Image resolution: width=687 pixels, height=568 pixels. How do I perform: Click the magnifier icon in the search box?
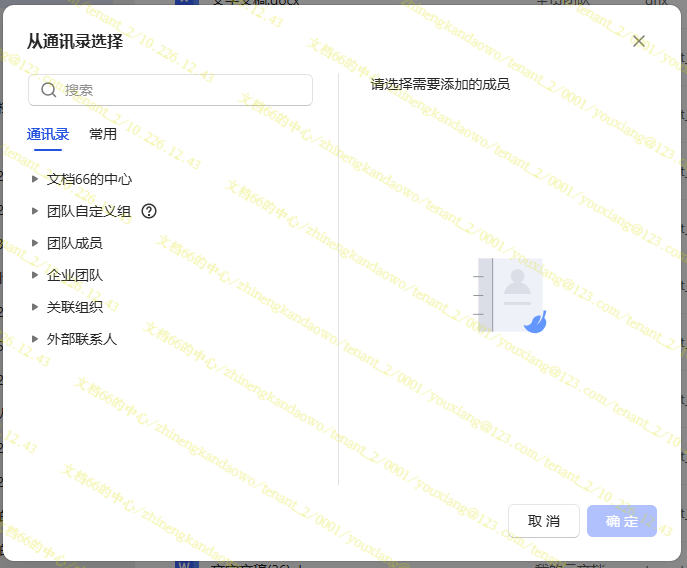pyautogui.click(x=48, y=90)
